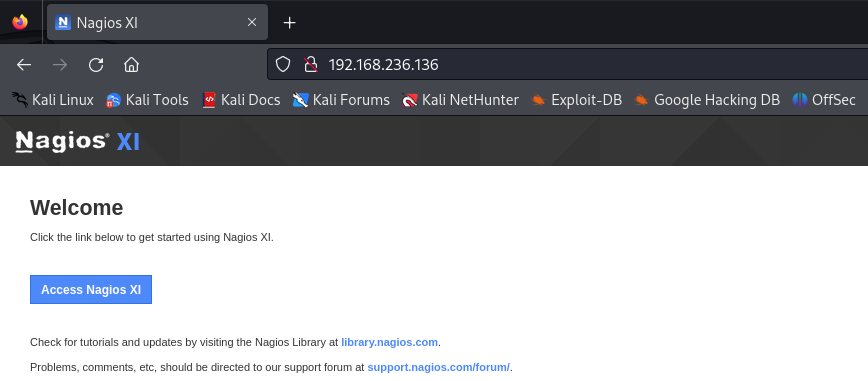868x381 pixels.
Task: Open the Google Hacking DB bookmark
Action: [x=707, y=100]
